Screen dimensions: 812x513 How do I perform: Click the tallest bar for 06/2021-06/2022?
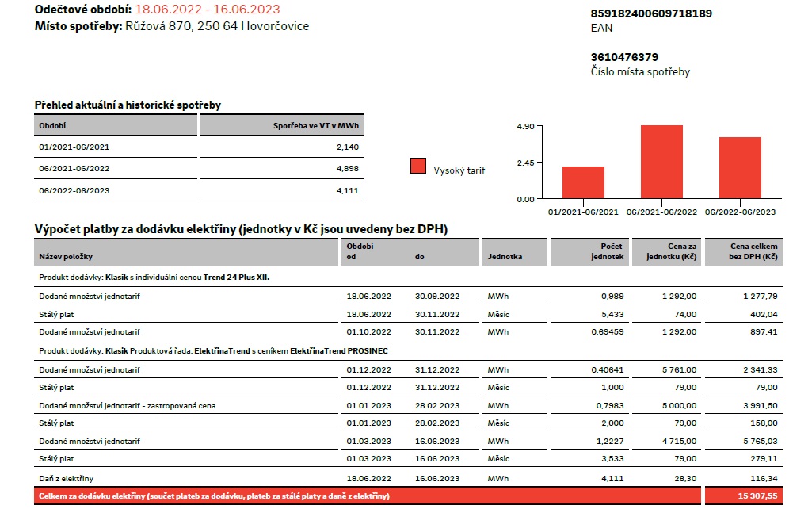point(661,162)
